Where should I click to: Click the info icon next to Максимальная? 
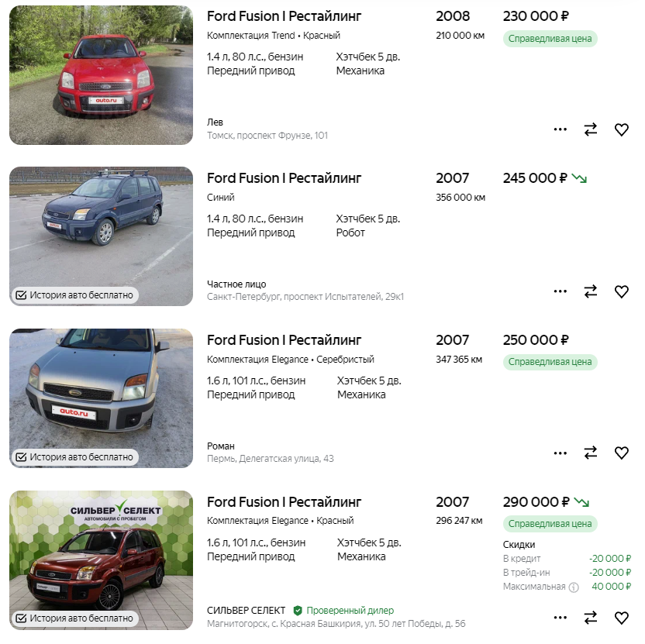[x=574, y=587]
